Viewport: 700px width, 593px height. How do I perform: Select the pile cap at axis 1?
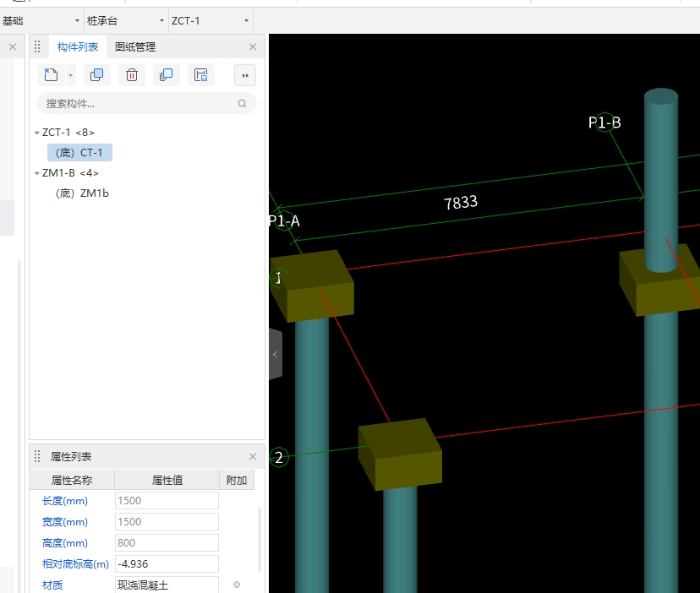(x=313, y=286)
